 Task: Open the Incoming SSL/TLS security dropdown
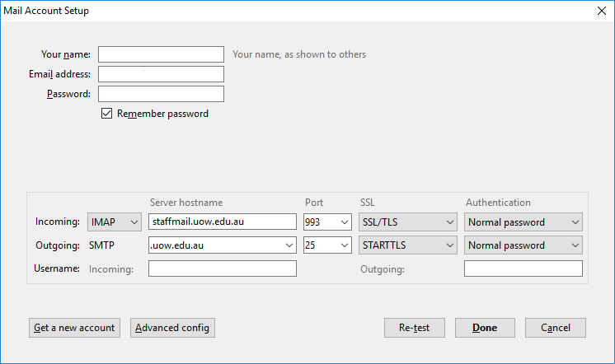(x=408, y=222)
